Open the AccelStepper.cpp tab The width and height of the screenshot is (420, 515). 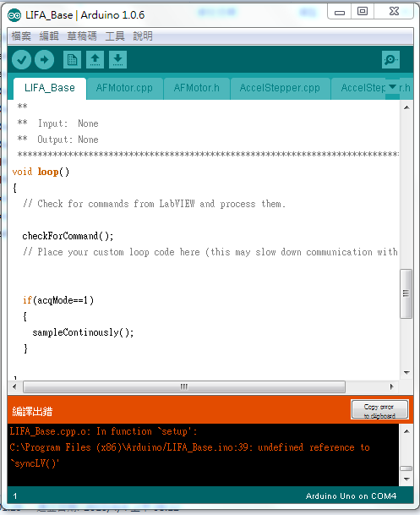[x=280, y=88]
